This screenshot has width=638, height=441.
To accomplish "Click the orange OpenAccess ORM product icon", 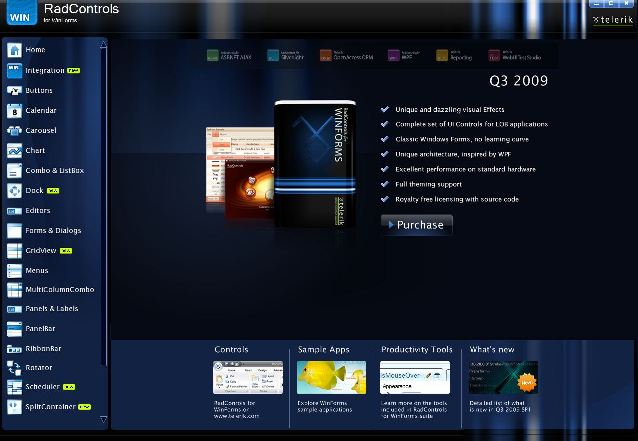I will coord(326,55).
